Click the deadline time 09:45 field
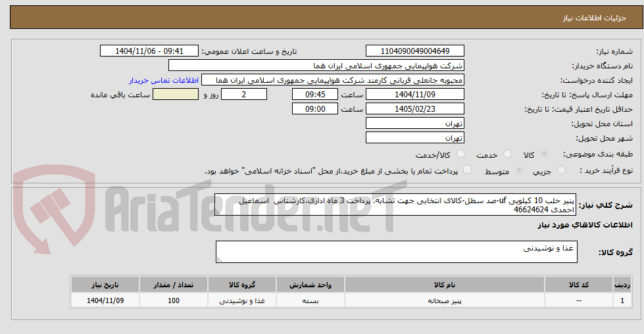 (x=315, y=95)
